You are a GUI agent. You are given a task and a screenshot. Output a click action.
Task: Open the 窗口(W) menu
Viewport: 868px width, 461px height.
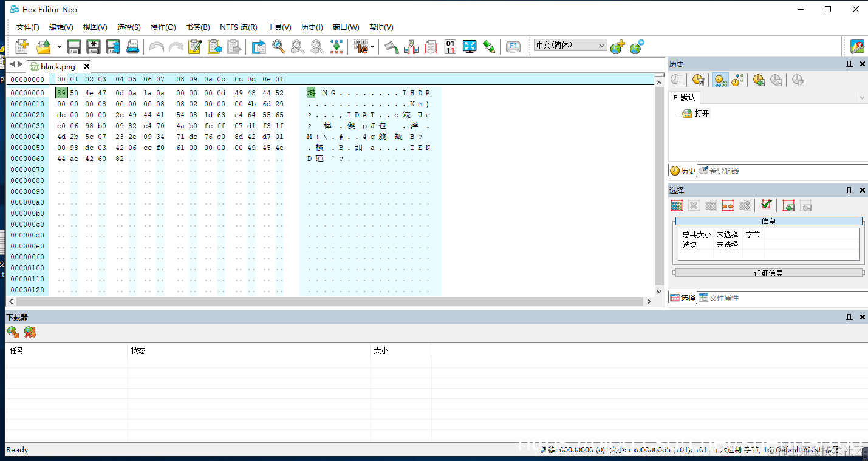tap(346, 27)
